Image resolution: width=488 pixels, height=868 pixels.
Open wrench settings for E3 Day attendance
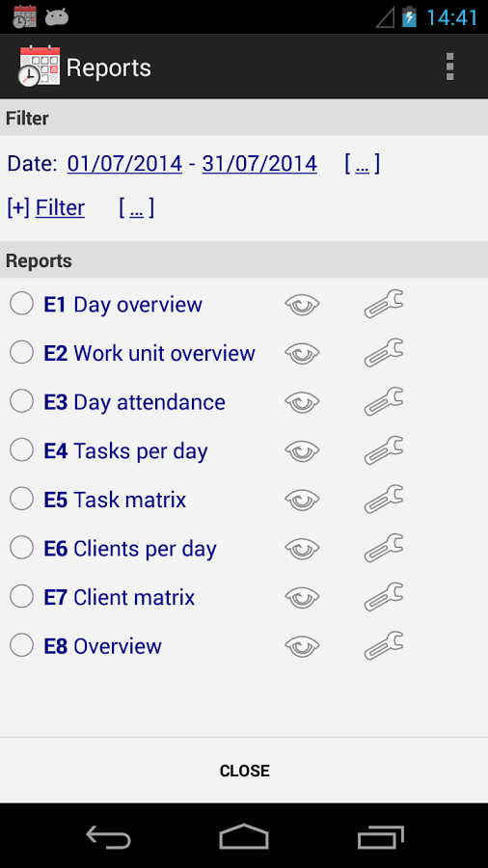[384, 401]
